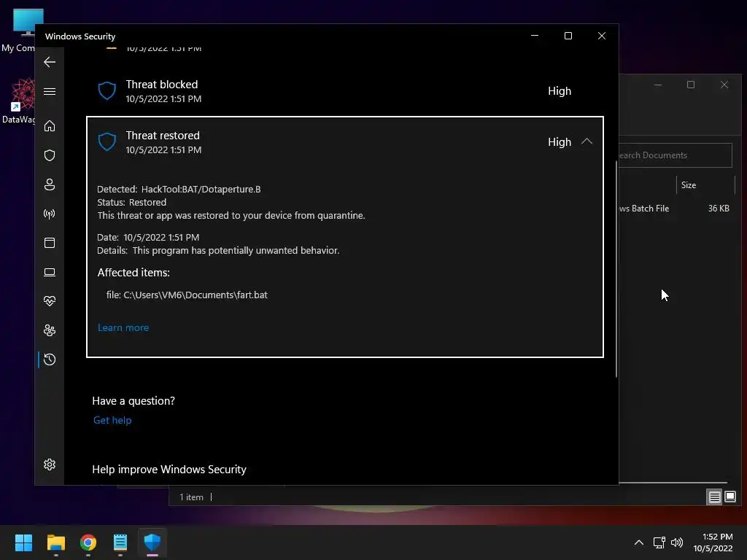Open the taskbar clock and date
This screenshot has width=747, height=560.
(713, 542)
